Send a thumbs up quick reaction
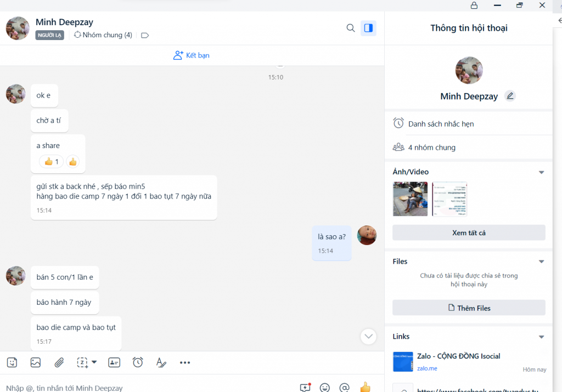This screenshot has width=562, height=392. coord(365,387)
